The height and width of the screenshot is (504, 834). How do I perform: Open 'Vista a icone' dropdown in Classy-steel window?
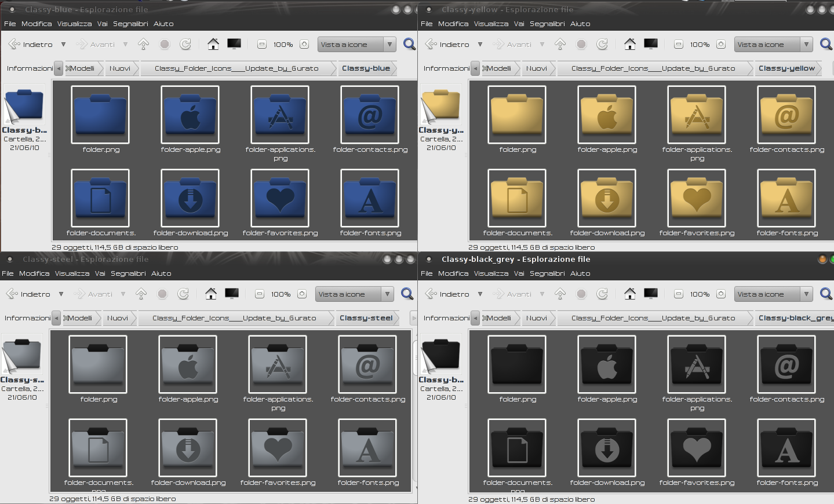354,294
